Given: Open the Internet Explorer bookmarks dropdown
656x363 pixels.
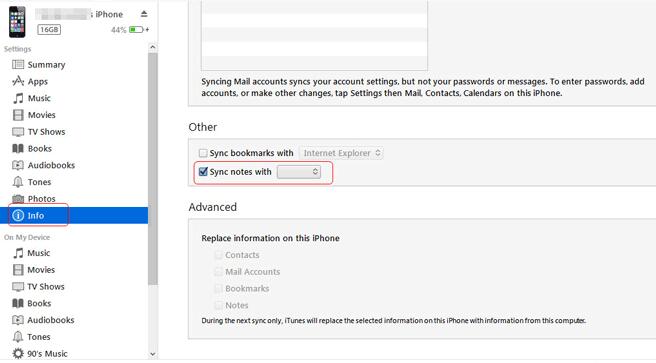Looking at the screenshot, I should point(341,153).
